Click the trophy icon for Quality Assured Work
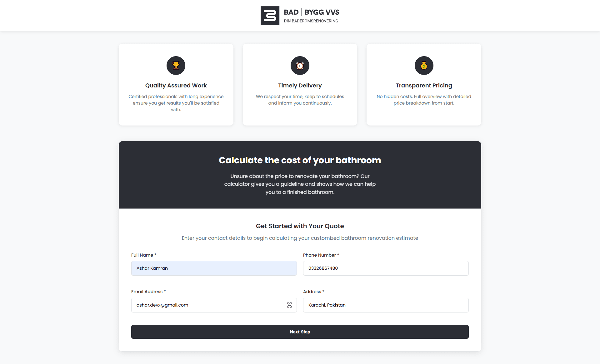This screenshot has width=600, height=364. (x=176, y=66)
